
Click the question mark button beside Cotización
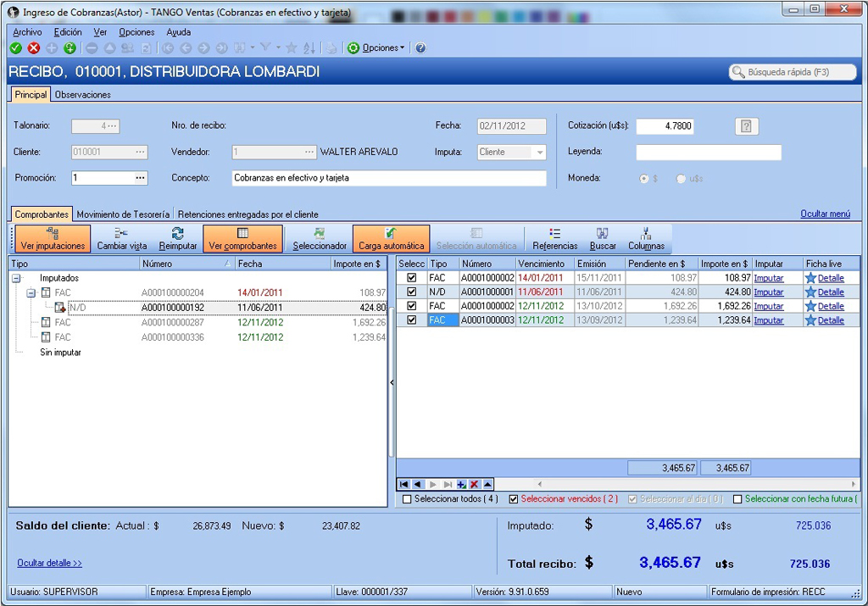click(746, 126)
